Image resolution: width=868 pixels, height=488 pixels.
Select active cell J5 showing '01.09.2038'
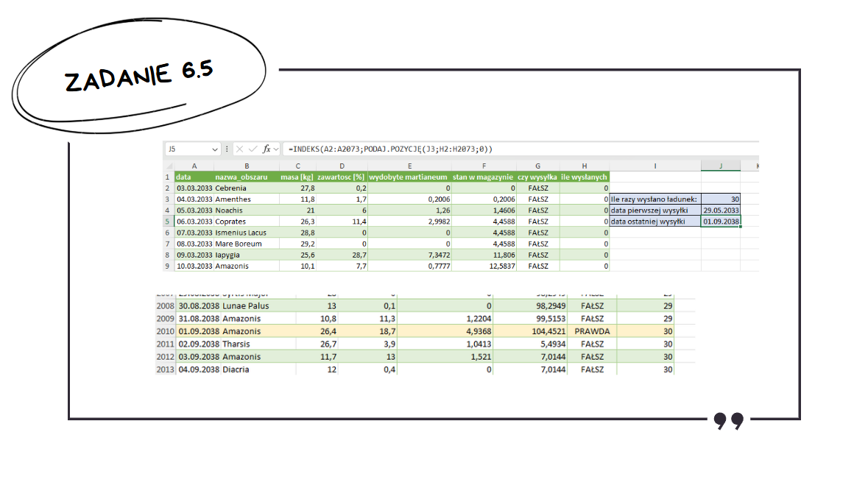pyautogui.click(x=721, y=222)
